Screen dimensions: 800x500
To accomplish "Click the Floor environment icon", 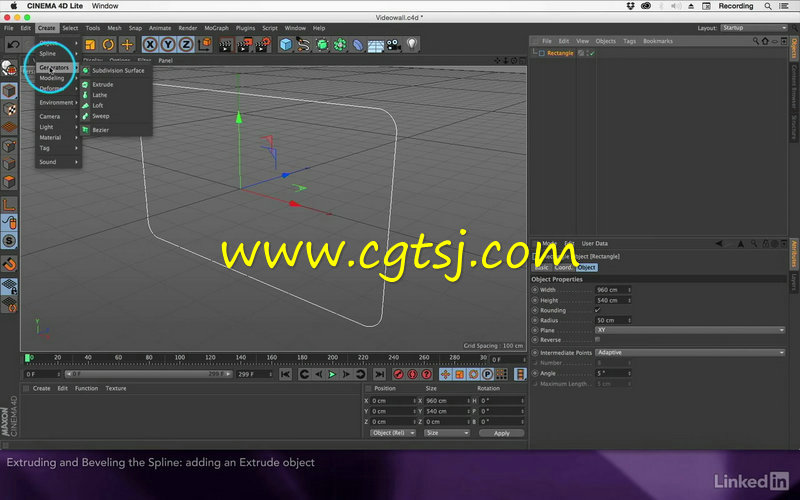I will pos(376,46).
